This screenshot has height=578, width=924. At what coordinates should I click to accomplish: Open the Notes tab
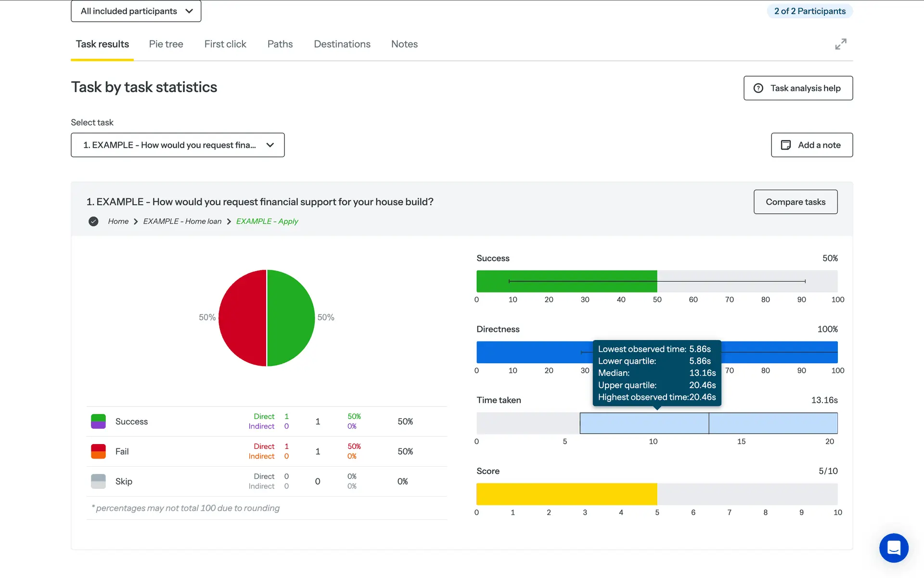coord(404,44)
